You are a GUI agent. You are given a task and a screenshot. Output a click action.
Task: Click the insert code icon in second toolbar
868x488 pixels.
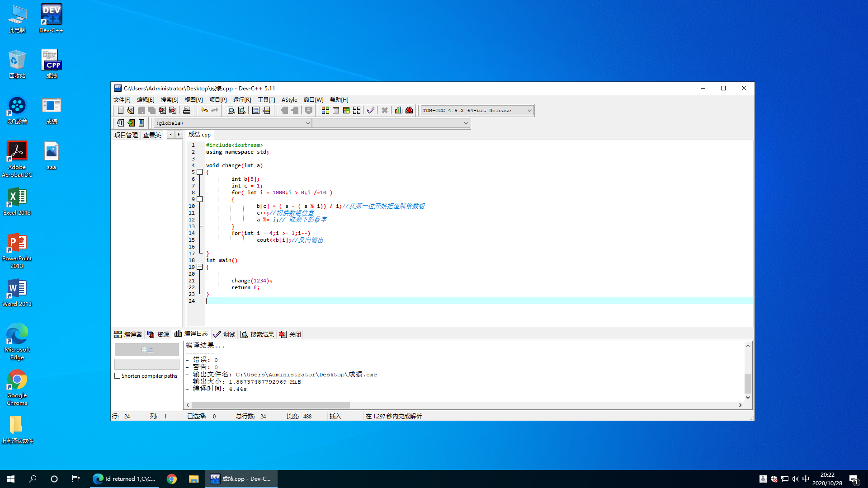tap(120, 123)
